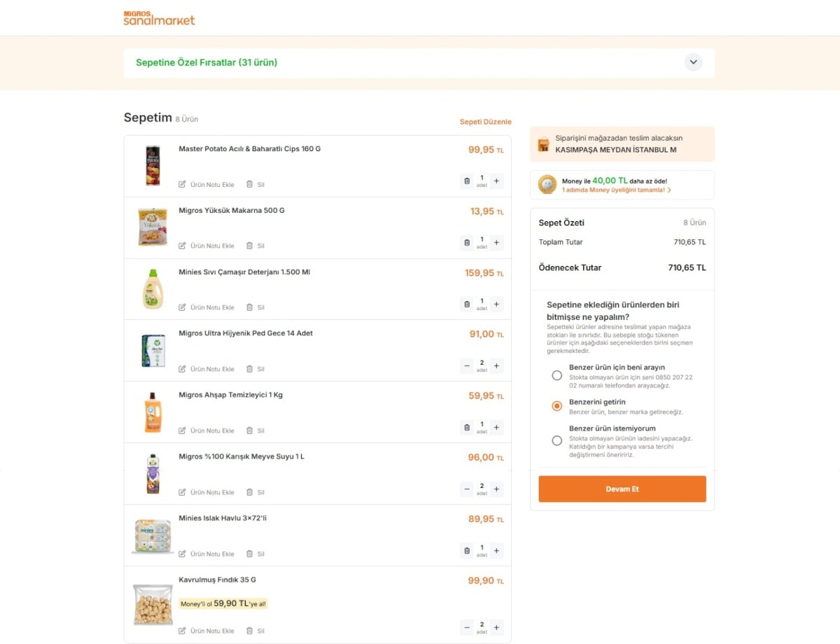Choose the 'Benzer ürün istemiyorum' option

(556, 441)
